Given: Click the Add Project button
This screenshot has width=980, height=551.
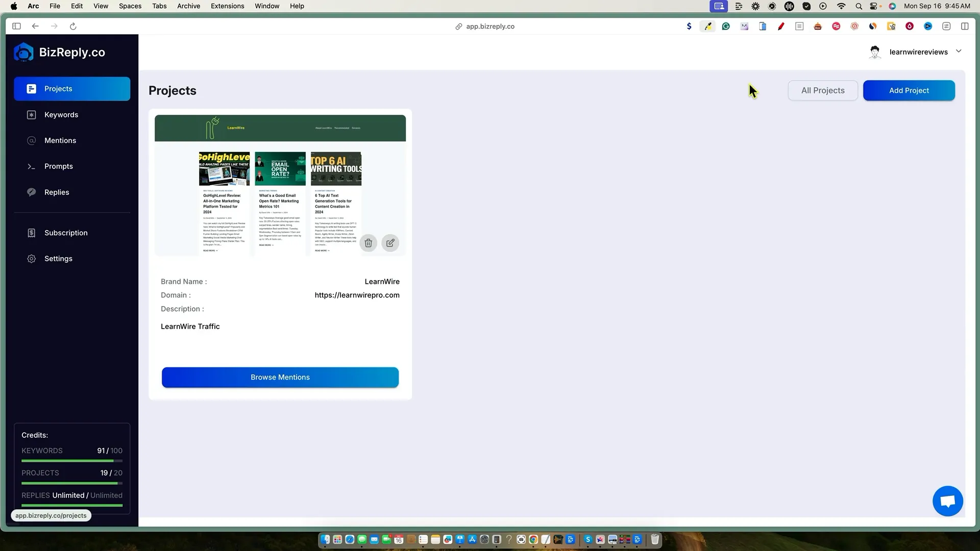Looking at the screenshot, I should tap(909, 90).
